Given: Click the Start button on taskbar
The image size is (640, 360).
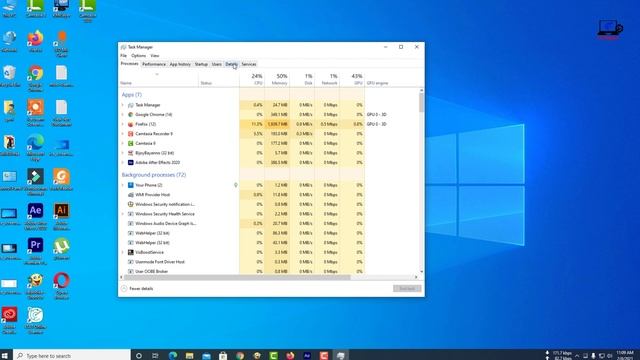Looking at the screenshot, I should tap(5, 356).
